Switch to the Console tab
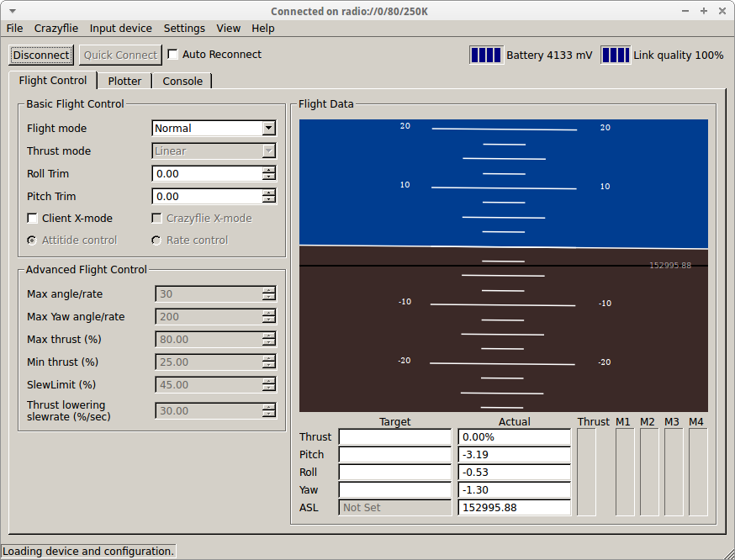 pos(182,82)
